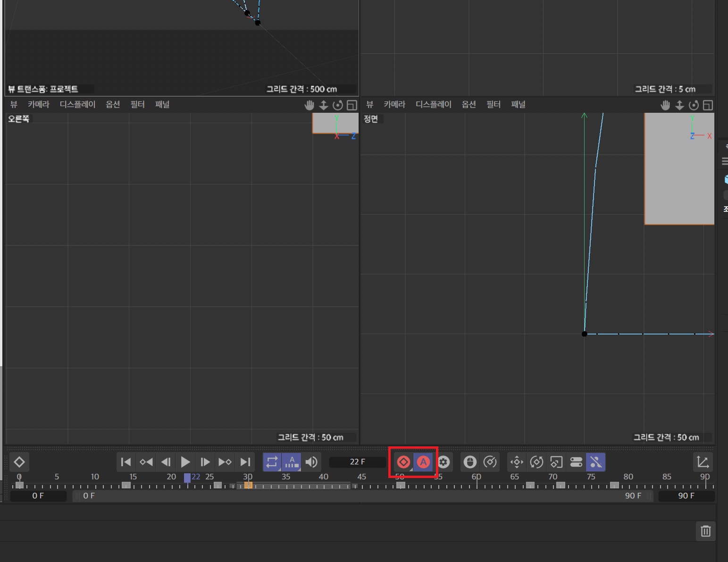Open 필터 menu in the 정면 viewport
728x562 pixels.
(494, 105)
